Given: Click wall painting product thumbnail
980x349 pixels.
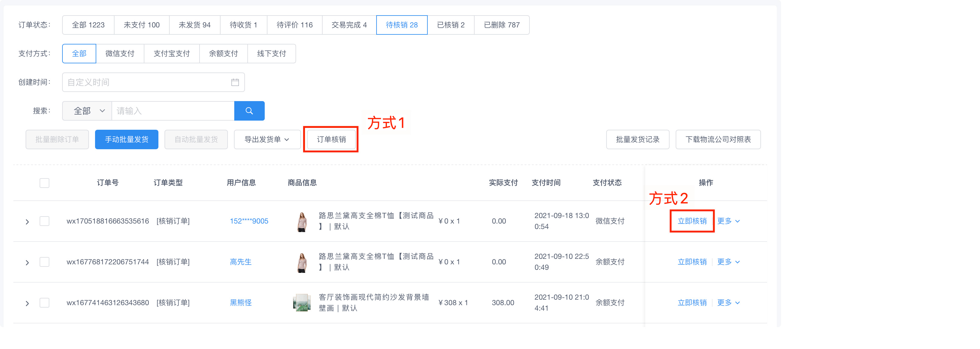Looking at the screenshot, I should click(x=302, y=303).
